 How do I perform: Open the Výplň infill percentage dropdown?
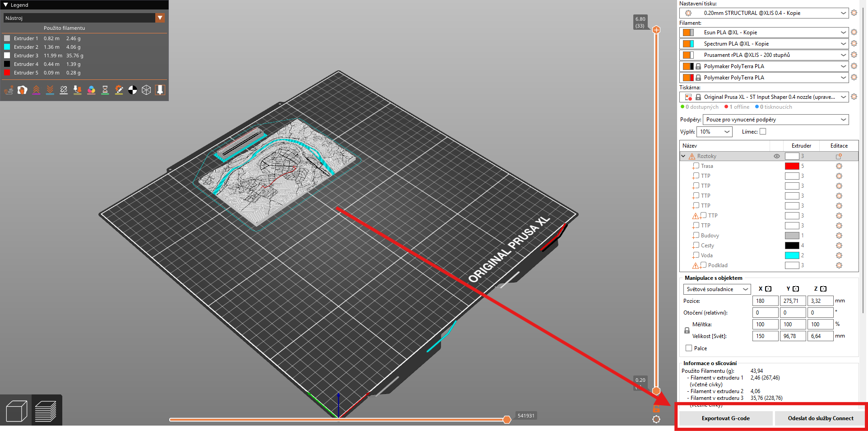click(715, 132)
